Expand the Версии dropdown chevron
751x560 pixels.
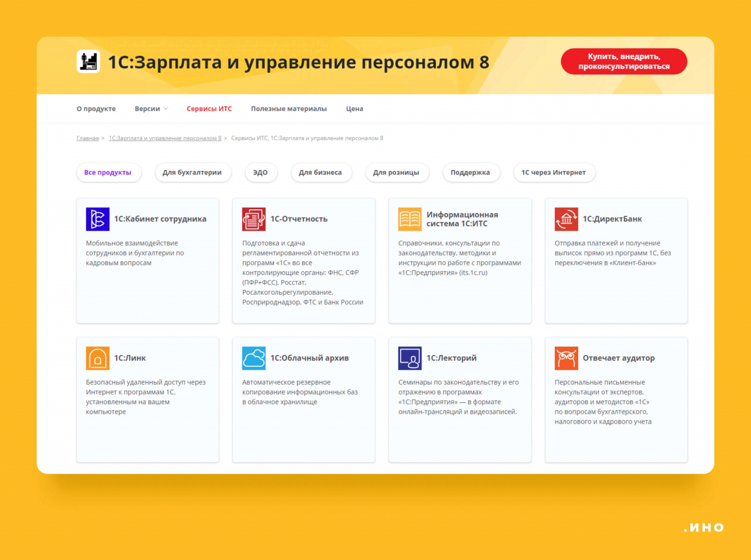point(166,108)
